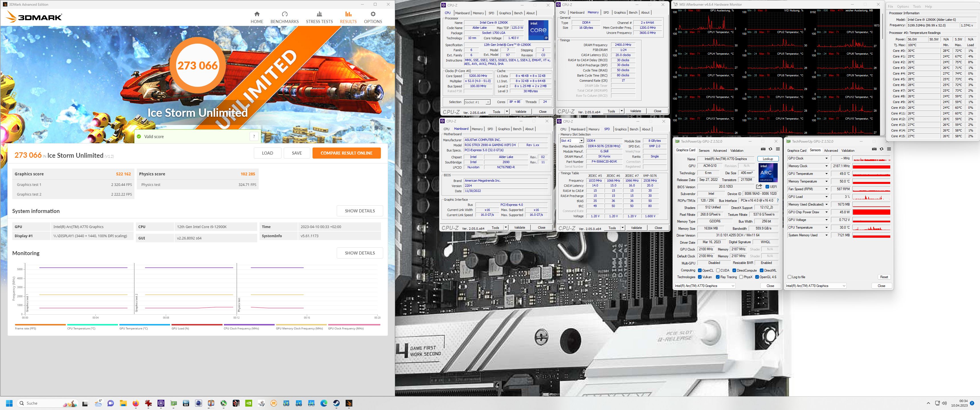980x410 pixels.
Task: Toggle the UEFI checkbox in GPU-Z
Action: [767, 187]
